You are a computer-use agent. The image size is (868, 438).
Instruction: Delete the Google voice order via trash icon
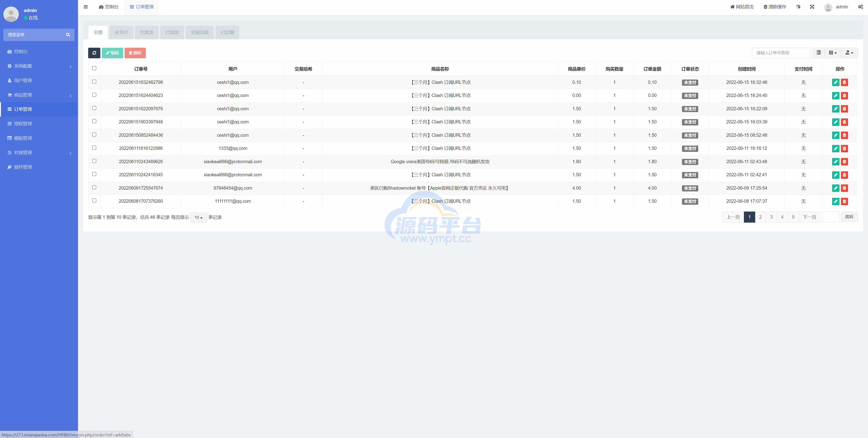pos(844,162)
